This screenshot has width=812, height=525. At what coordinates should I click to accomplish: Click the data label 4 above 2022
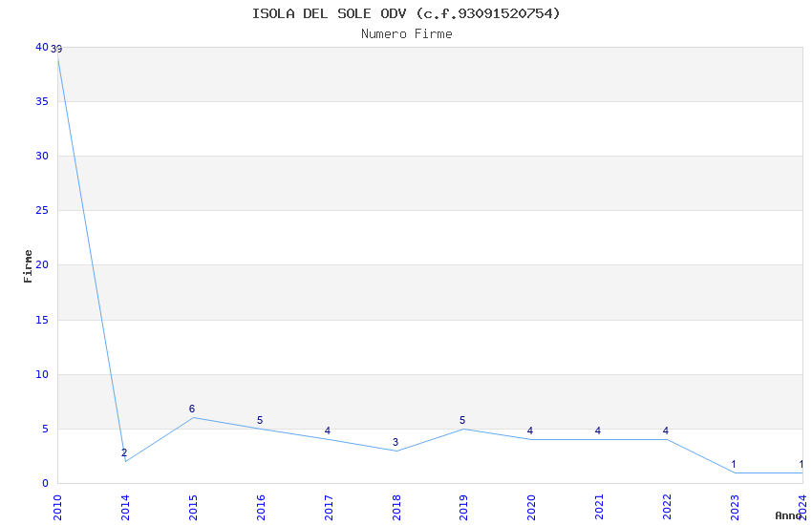(x=666, y=430)
